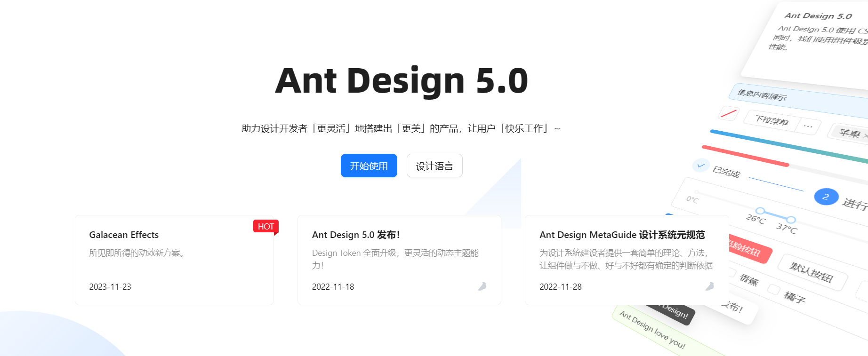This screenshot has width=868, height=356.
Task: Tick the 香蕉 checkbox
Action: click(x=732, y=272)
